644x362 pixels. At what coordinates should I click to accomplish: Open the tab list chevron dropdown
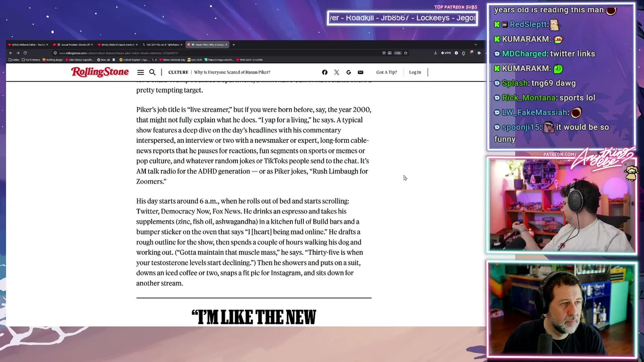[x=475, y=45]
